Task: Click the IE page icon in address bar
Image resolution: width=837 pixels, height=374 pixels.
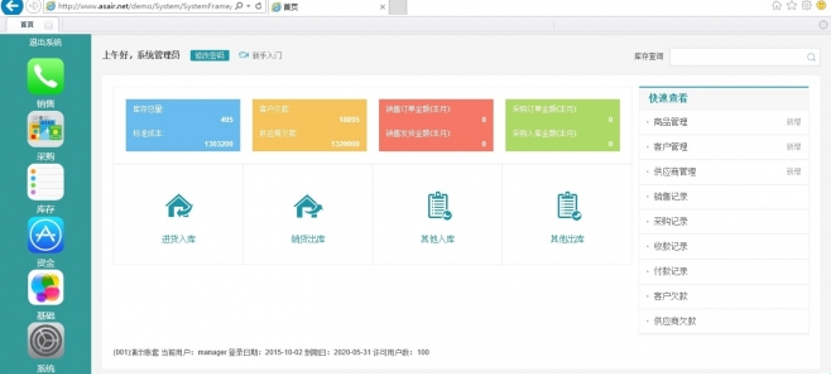Action: click(x=51, y=6)
